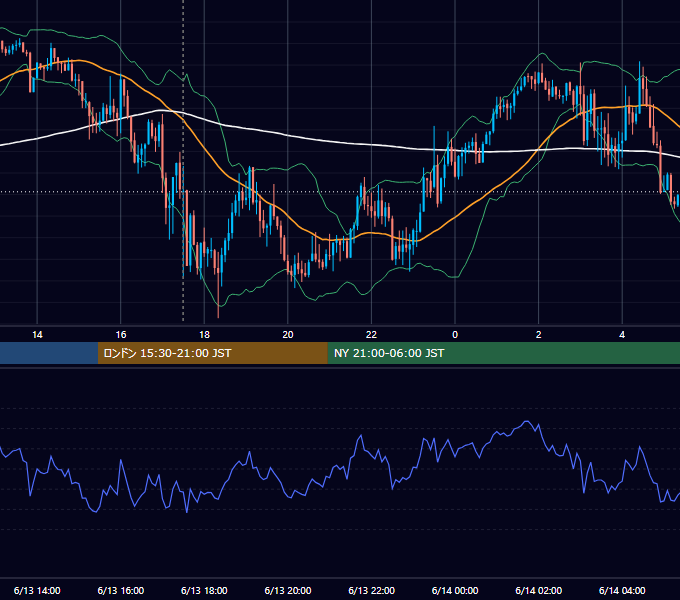Click the ロンドン 15:30-21:00 JST session bar
680x600 pixels.
click(212, 353)
